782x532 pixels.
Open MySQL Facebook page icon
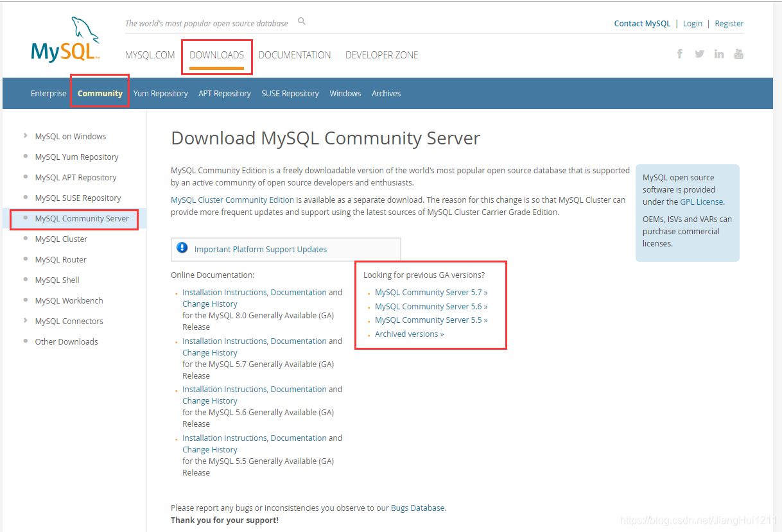(680, 54)
